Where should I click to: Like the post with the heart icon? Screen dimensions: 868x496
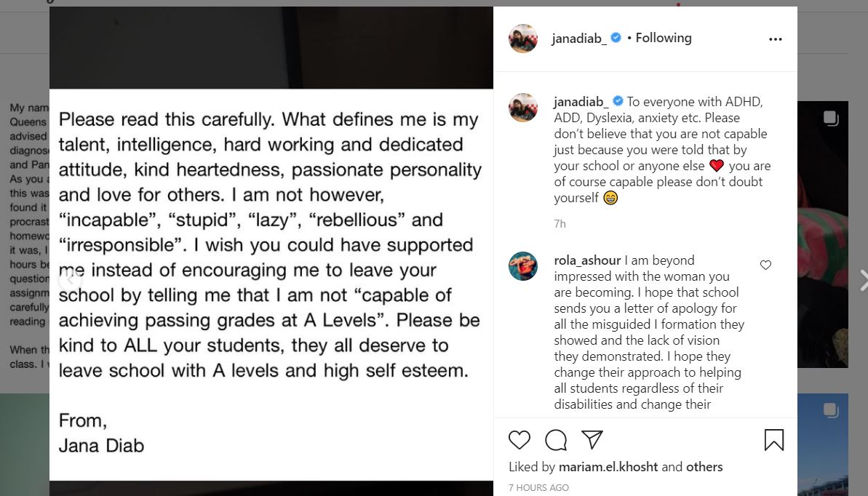[519, 440]
